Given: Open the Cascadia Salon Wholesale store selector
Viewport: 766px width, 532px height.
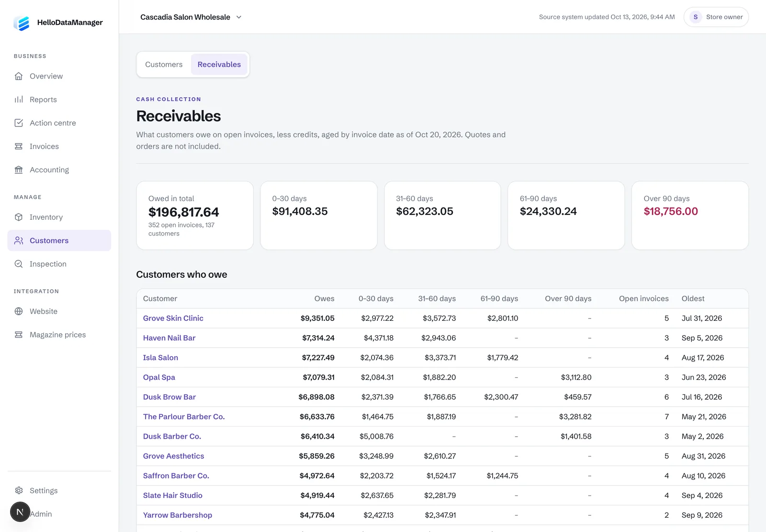Looking at the screenshot, I should [x=191, y=17].
